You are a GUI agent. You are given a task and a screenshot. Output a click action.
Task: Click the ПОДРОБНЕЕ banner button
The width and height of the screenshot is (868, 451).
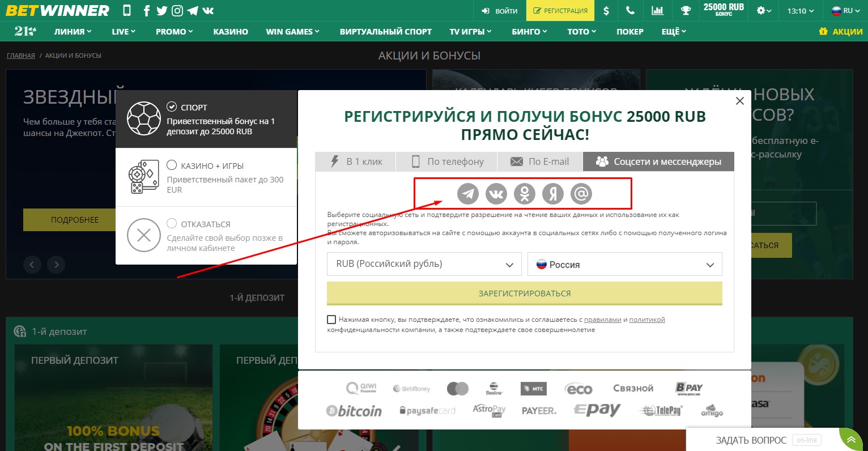click(x=75, y=220)
